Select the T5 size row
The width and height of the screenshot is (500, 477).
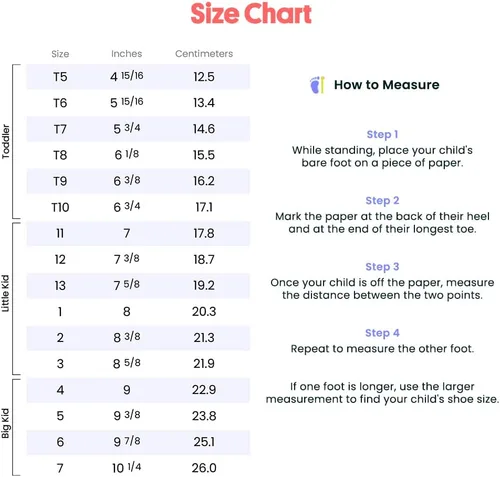click(x=138, y=77)
